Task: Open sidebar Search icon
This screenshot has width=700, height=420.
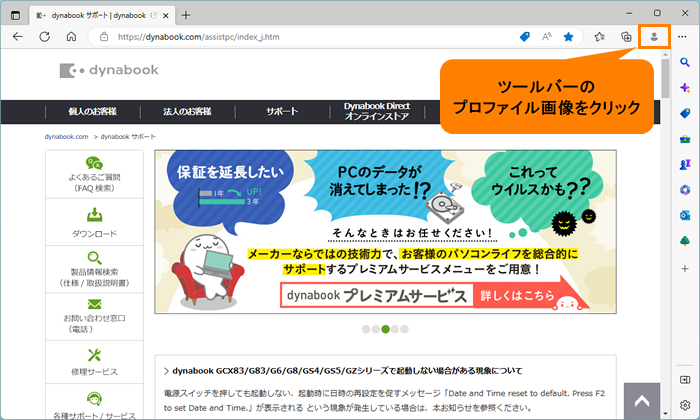Action: click(x=685, y=62)
